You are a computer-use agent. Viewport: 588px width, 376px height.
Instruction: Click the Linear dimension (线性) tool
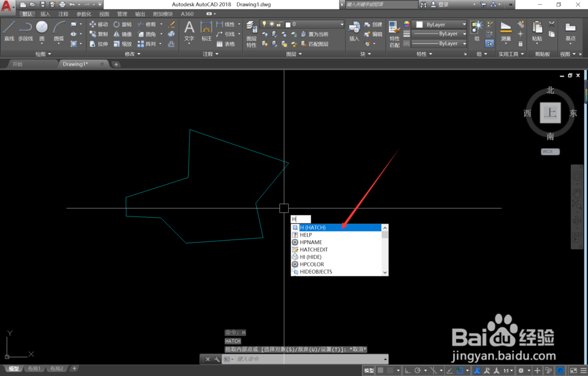(226, 24)
